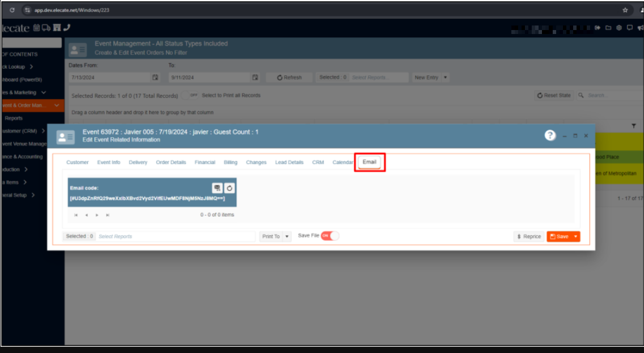Click the copy email code icon
Image resolution: width=644 pixels, height=353 pixels.
click(217, 188)
